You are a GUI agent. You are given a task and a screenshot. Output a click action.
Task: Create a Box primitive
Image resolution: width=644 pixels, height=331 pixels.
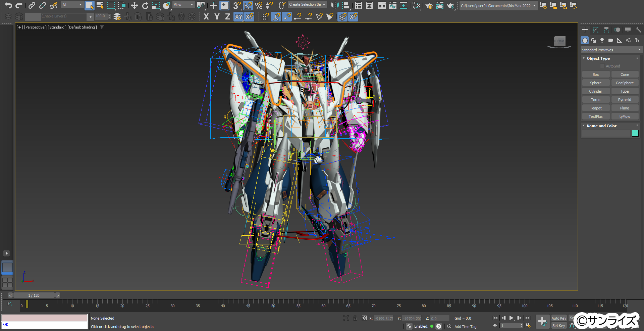[596, 75]
